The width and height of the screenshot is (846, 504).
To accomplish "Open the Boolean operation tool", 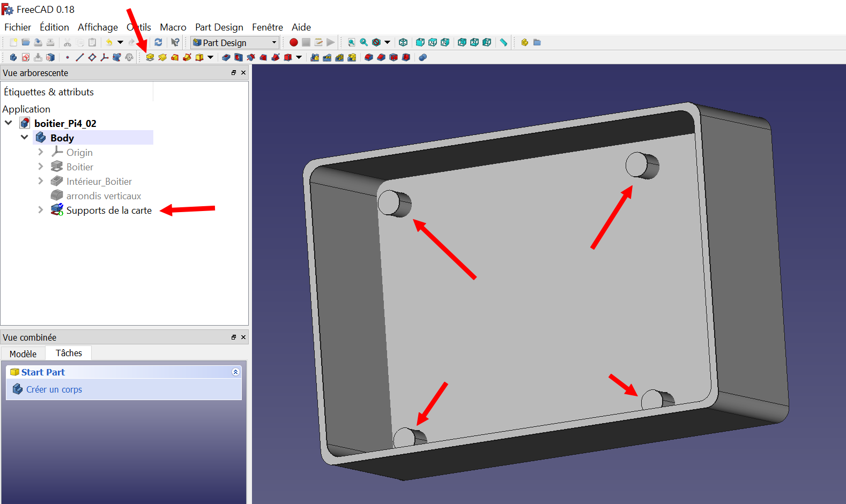I will 423,57.
